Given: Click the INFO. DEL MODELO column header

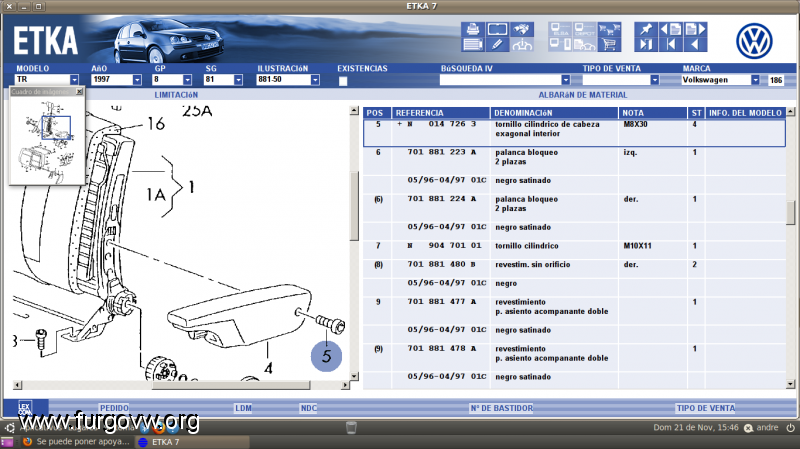Looking at the screenshot, I should pos(745,113).
